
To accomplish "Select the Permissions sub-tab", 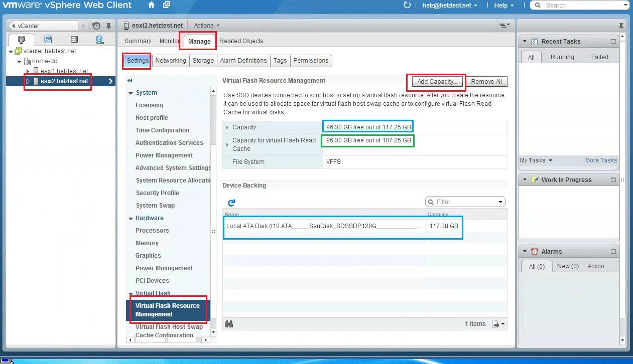I will pyautogui.click(x=311, y=61).
